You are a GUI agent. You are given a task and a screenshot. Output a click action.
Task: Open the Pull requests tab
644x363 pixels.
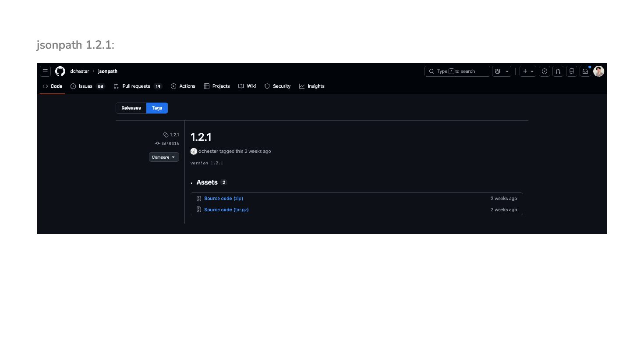[138, 86]
